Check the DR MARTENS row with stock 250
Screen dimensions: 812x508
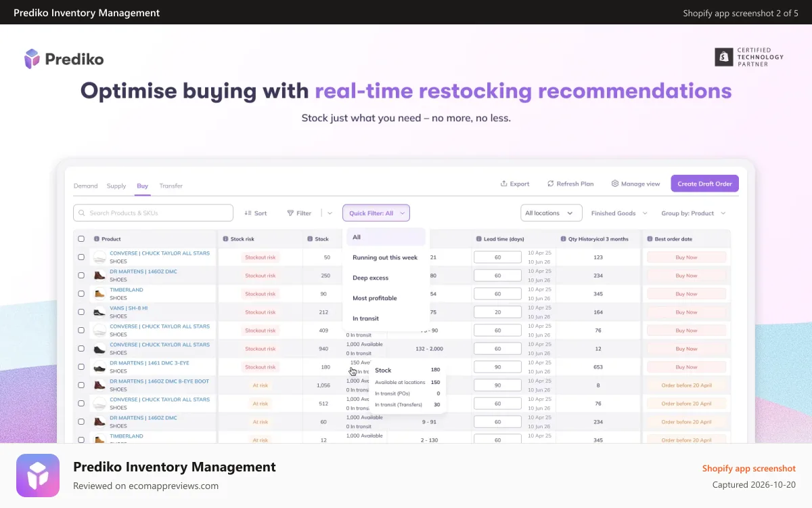(81, 276)
